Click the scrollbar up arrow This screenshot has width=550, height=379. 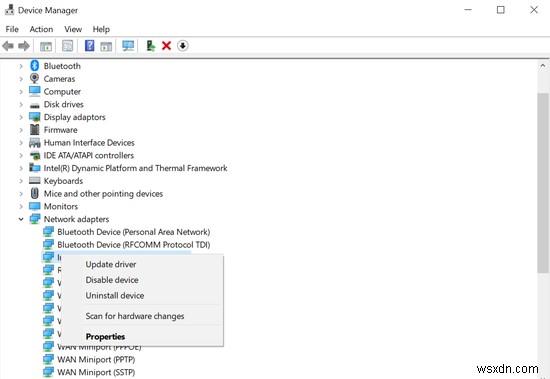543,66
